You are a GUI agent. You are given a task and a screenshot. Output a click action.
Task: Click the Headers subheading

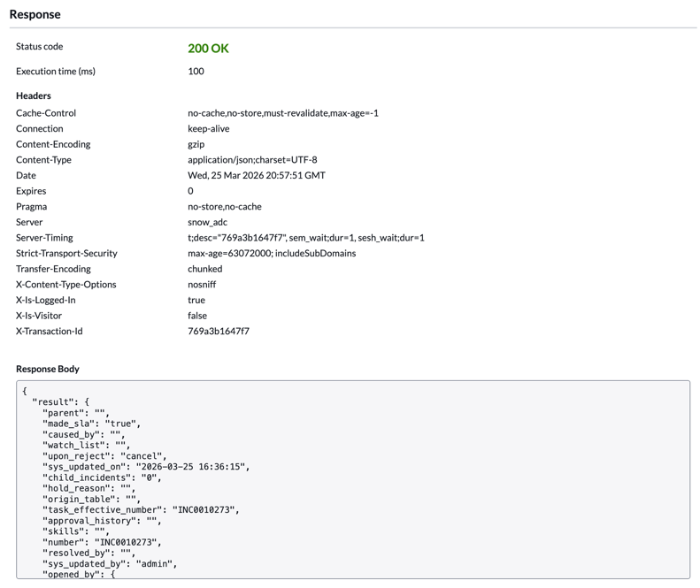point(34,95)
